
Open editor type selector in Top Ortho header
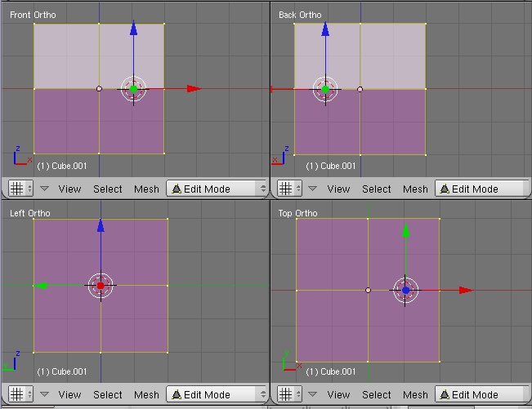(x=289, y=393)
